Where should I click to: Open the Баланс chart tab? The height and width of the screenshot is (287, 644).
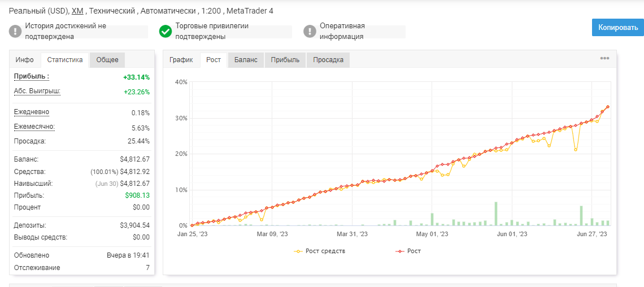[x=246, y=60]
